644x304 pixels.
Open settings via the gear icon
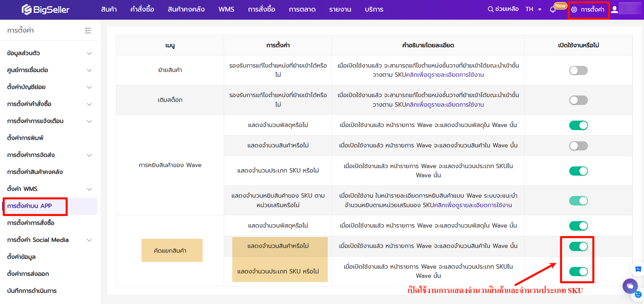coord(574,10)
